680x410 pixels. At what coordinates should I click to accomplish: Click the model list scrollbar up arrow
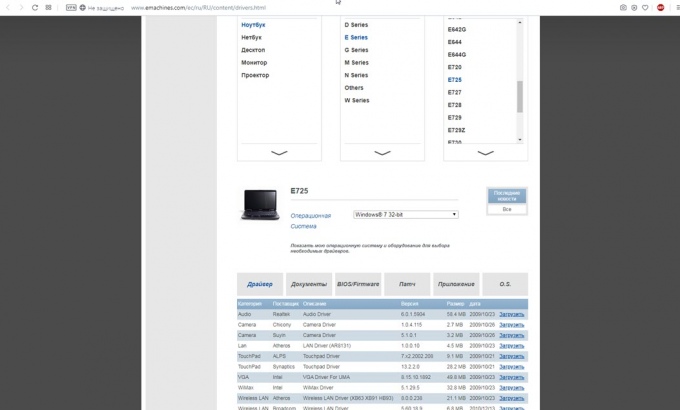pos(520,23)
